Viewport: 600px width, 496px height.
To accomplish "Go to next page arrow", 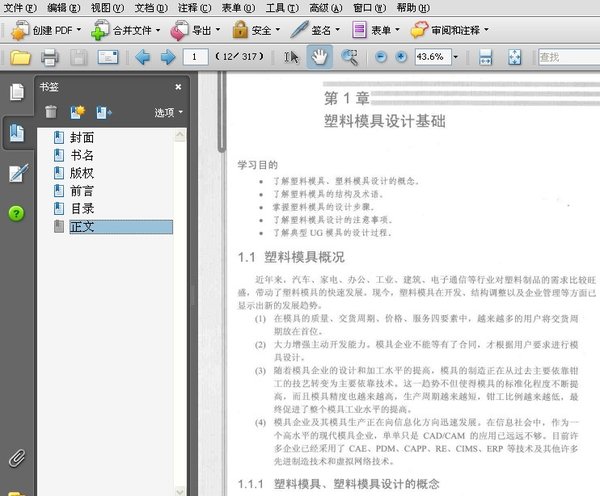I will (x=168, y=57).
